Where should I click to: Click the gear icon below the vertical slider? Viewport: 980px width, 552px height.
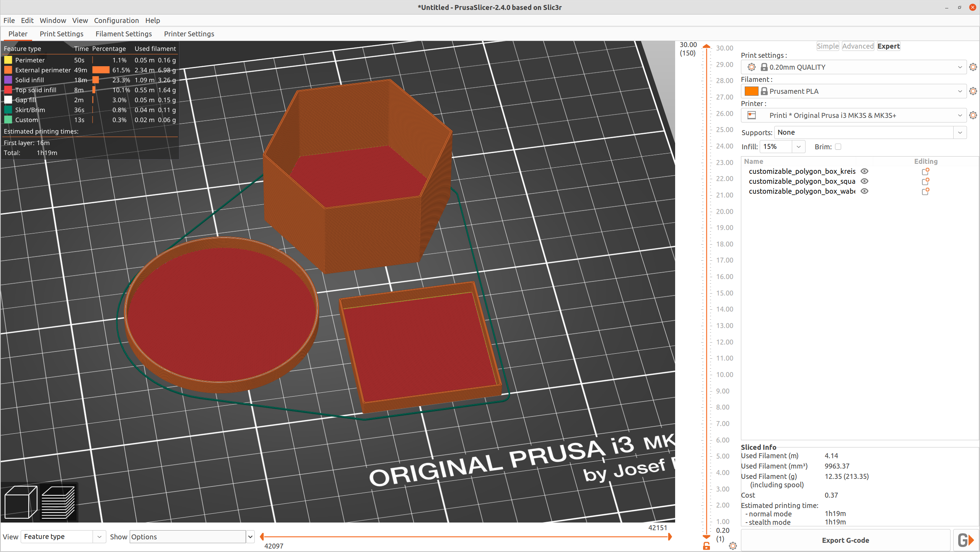[x=733, y=546]
